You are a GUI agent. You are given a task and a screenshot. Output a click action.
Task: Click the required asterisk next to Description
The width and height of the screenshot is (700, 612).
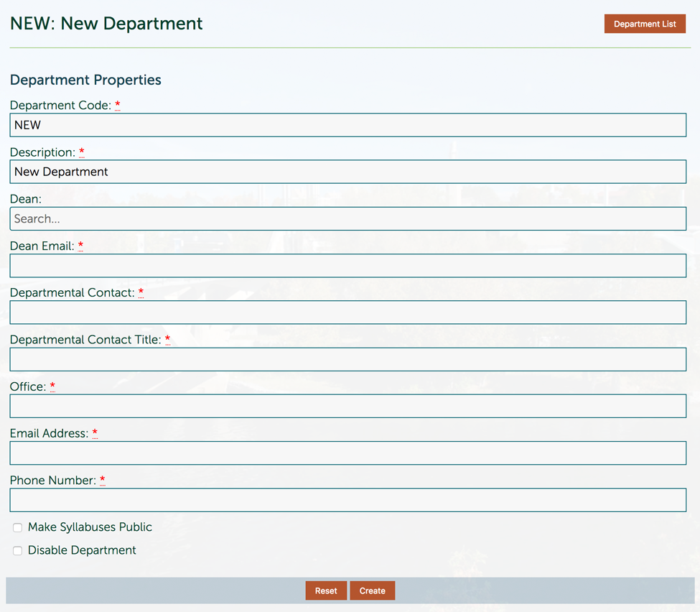click(x=82, y=152)
